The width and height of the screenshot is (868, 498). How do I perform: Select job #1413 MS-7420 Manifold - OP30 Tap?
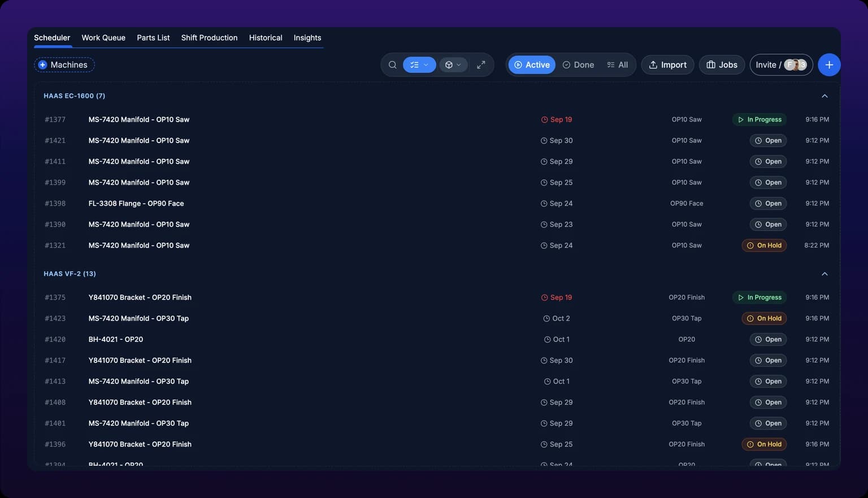(x=437, y=382)
